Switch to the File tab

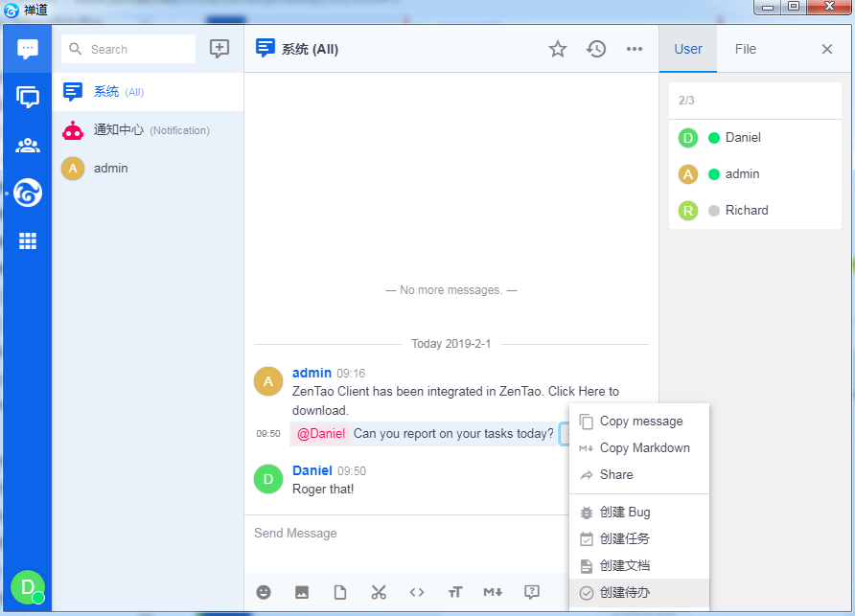745,49
